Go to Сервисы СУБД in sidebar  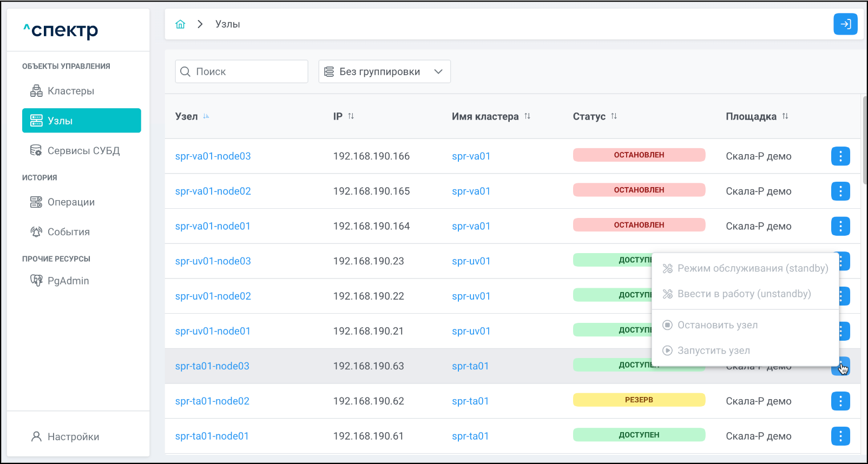pyautogui.click(x=83, y=151)
